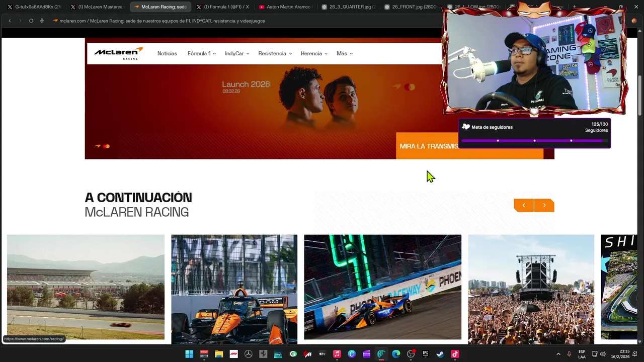This screenshot has width=644, height=362.
Task: Click the Meta de seguidores progress bar
Action: tap(534, 141)
